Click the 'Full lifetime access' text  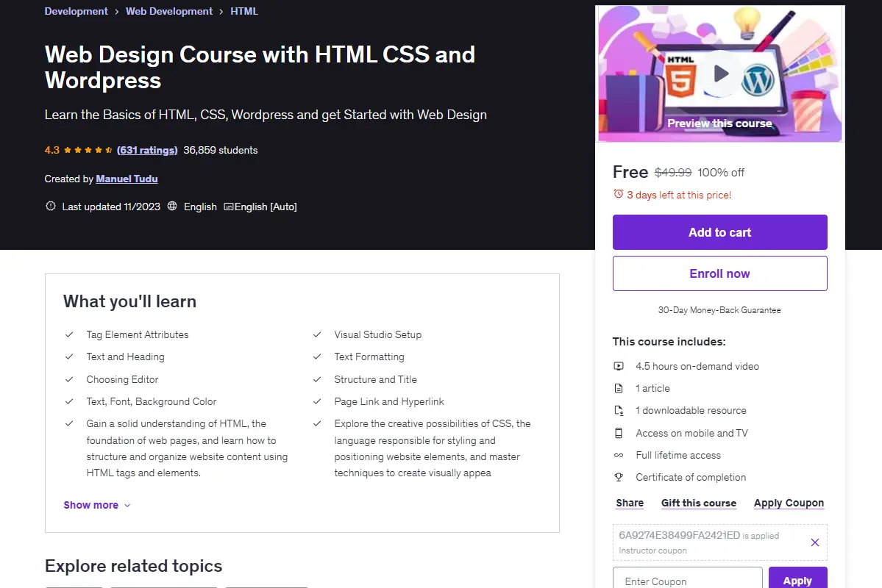(x=677, y=456)
